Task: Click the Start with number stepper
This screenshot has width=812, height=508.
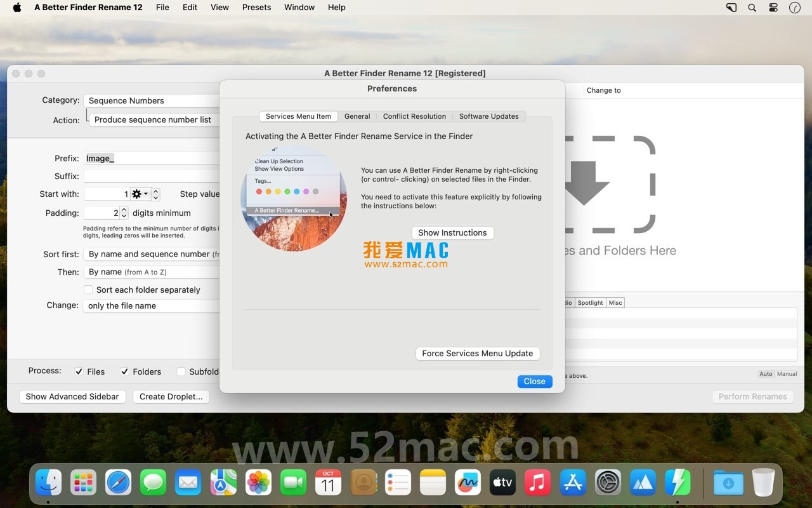Action: click(156, 194)
